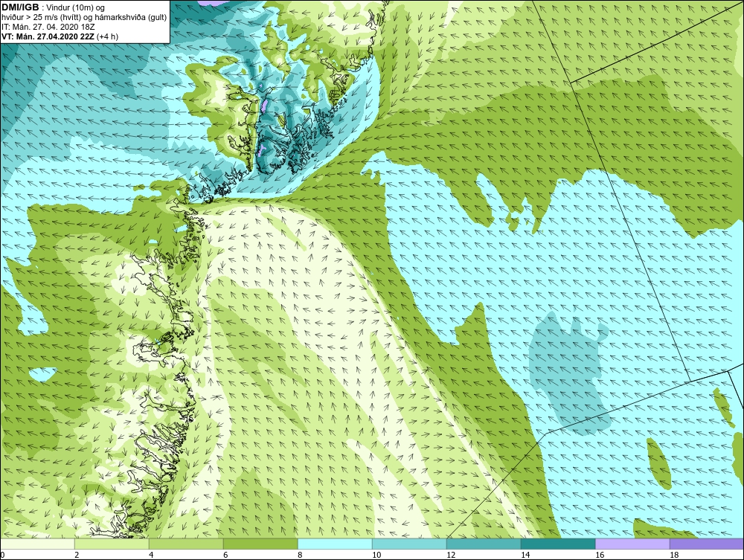Click the light cyan 8–10 m/s legend swatch
744x560 pixels.
point(335,544)
